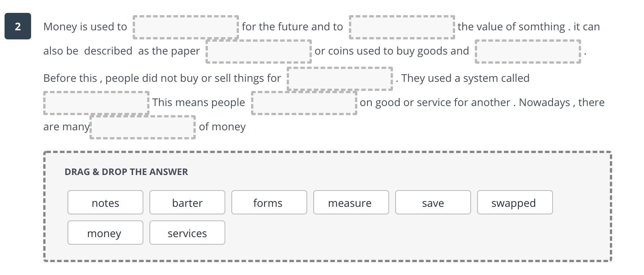Pick the 'forms' answer chip
This screenshot has width=644, height=275.
pyautogui.click(x=269, y=203)
